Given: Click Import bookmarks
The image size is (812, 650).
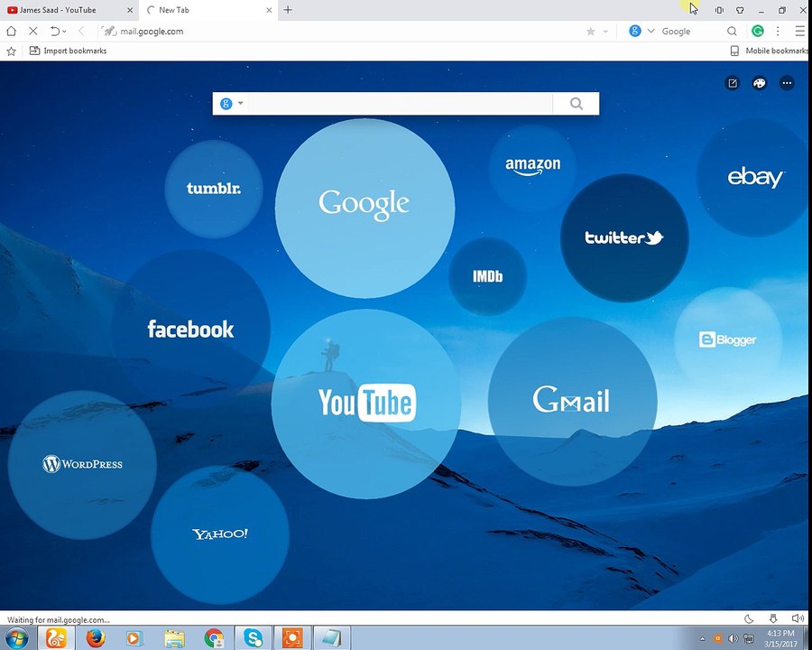Looking at the screenshot, I should click(68, 51).
